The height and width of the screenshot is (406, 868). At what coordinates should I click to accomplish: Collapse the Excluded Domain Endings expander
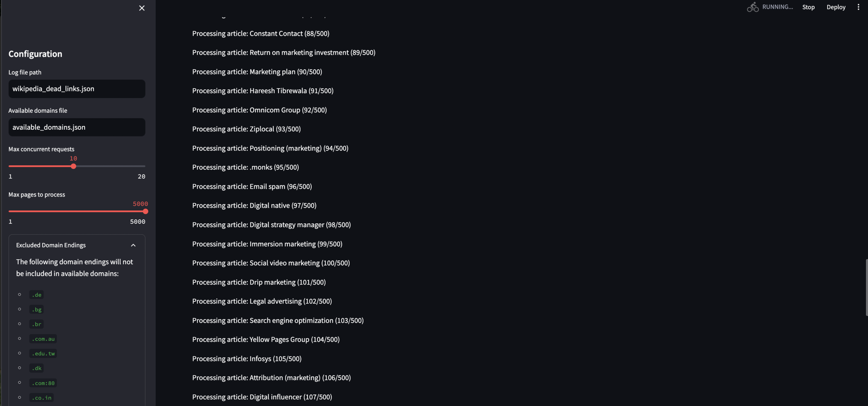point(133,245)
